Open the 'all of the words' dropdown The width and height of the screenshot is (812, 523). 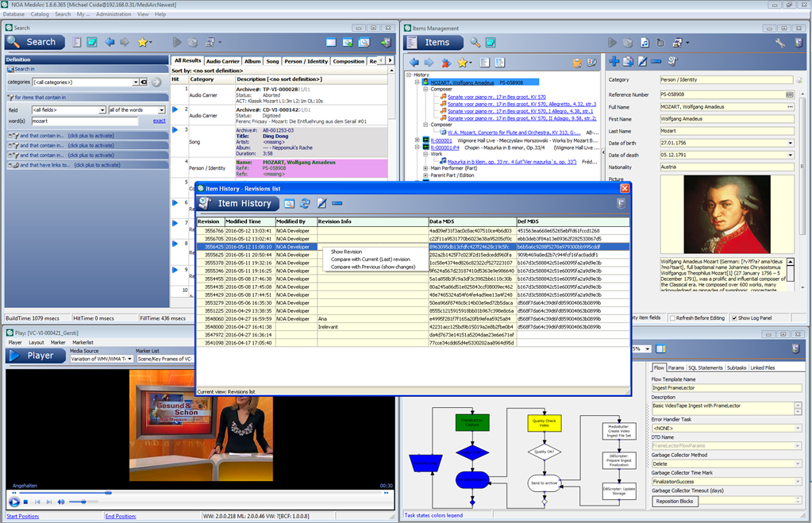(x=162, y=110)
